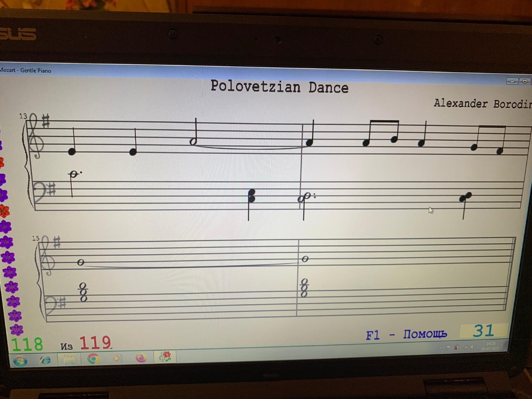Click the 31 score box
Image resolution: width=532 pixels, height=399 pixels.
point(483,331)
